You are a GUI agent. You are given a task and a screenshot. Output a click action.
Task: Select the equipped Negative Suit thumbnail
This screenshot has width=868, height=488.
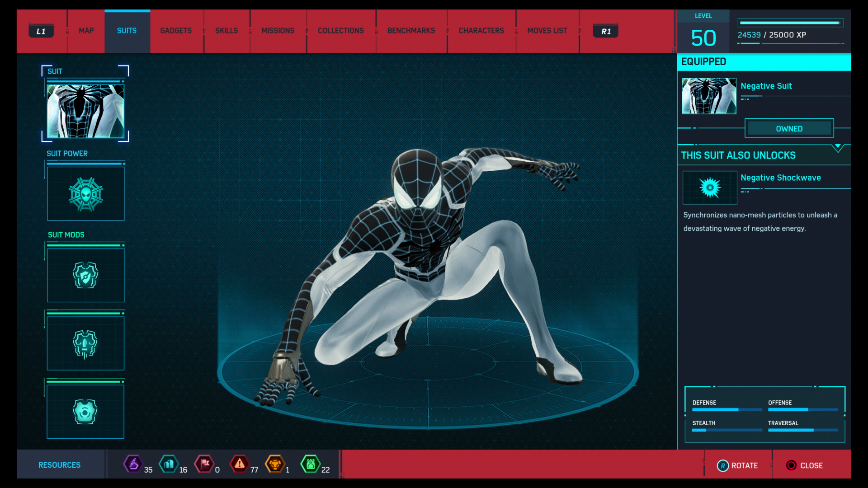click(x=708, y=96)
